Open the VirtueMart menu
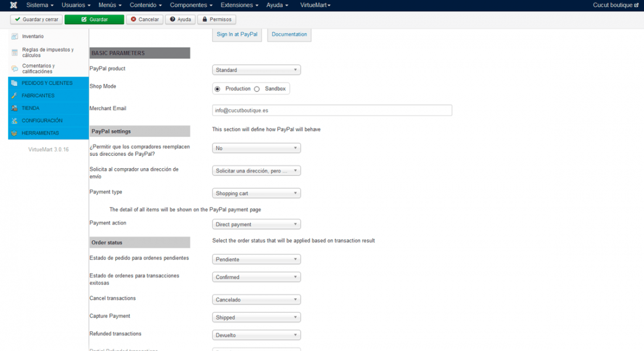Viewport: 644px width, 351px height. pos(316,5)
